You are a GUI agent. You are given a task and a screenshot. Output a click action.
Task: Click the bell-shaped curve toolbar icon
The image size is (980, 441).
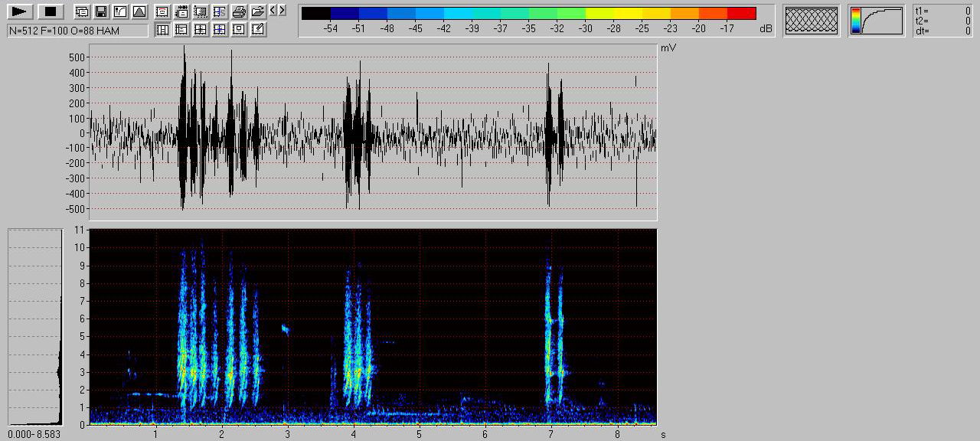(139, 11)
